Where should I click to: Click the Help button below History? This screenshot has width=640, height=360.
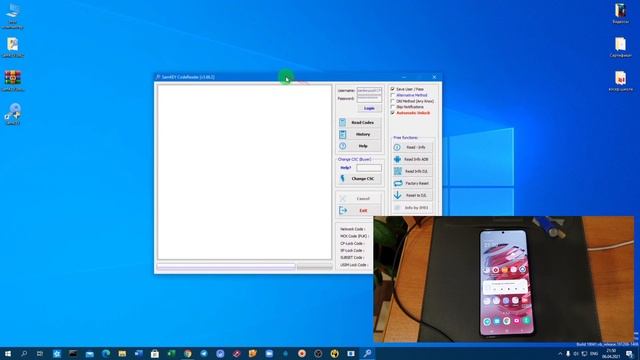360,146
